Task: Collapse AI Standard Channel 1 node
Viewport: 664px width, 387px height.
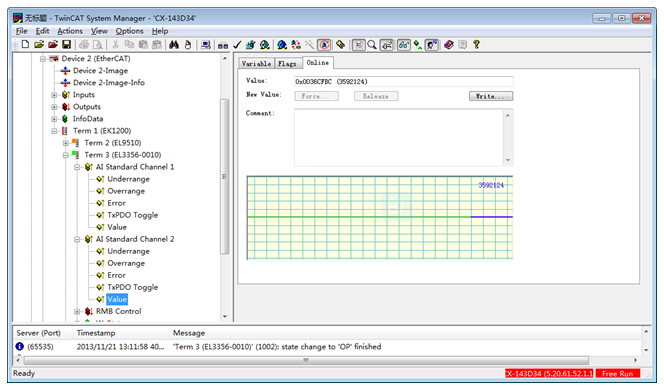Action: (77, 167)
